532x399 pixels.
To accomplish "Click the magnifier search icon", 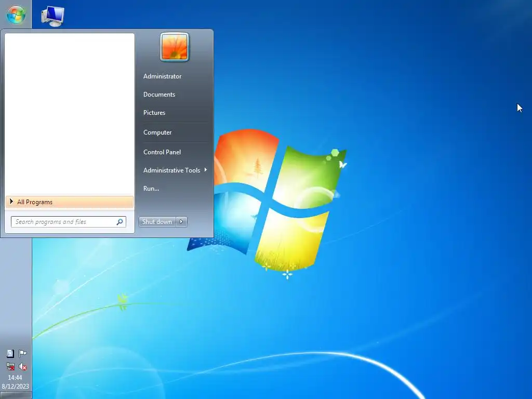I will tap(120, 222).
